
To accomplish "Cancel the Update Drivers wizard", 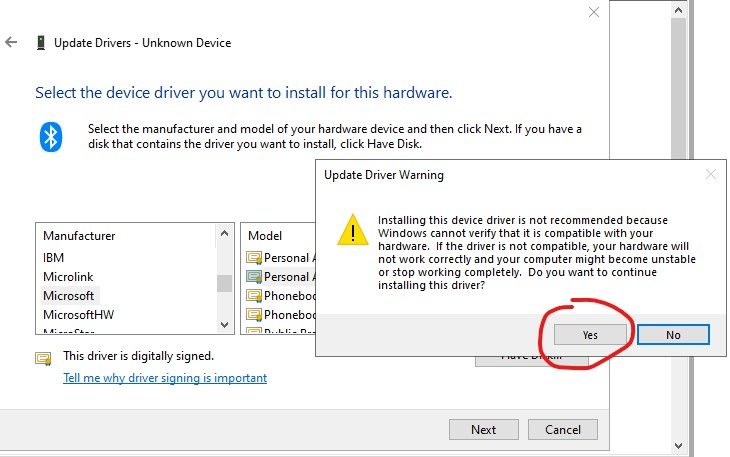I will 563,430.
